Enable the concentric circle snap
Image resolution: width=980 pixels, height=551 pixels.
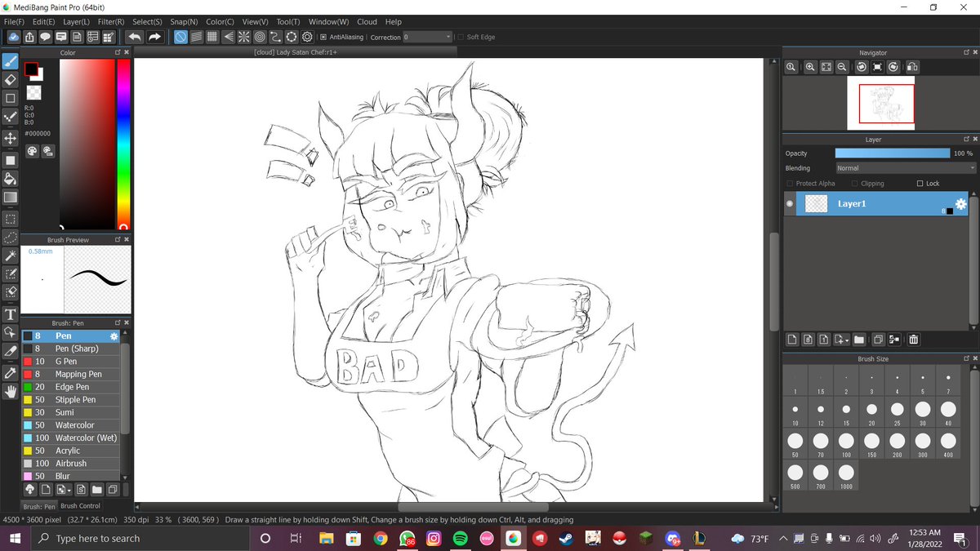point(259,37)
